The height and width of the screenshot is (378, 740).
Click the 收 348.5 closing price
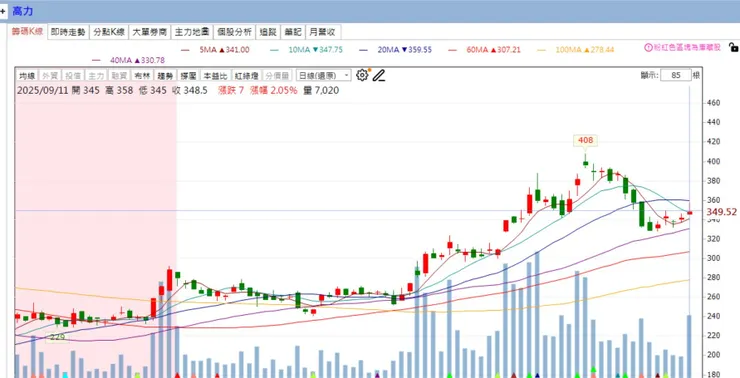[189, 90]
